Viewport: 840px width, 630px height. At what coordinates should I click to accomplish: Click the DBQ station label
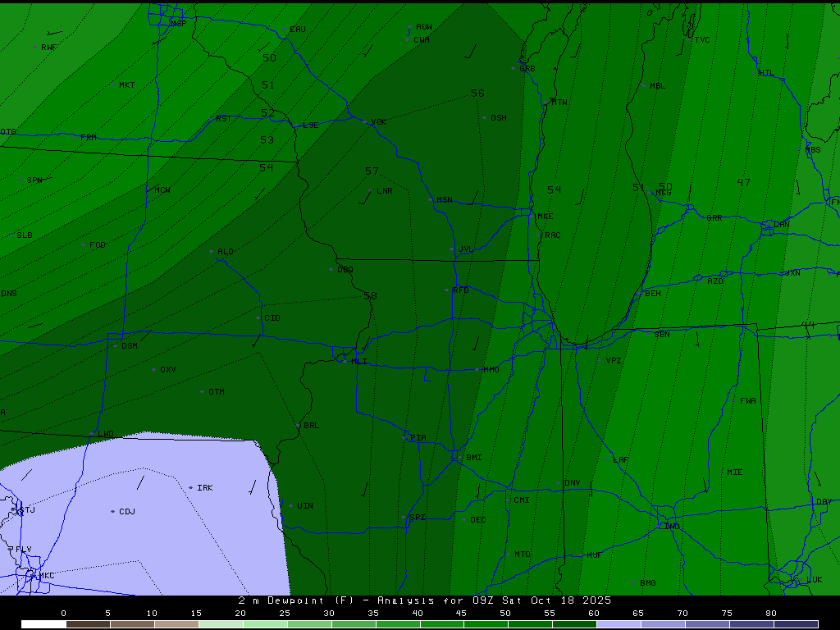(x=345, y=269)
